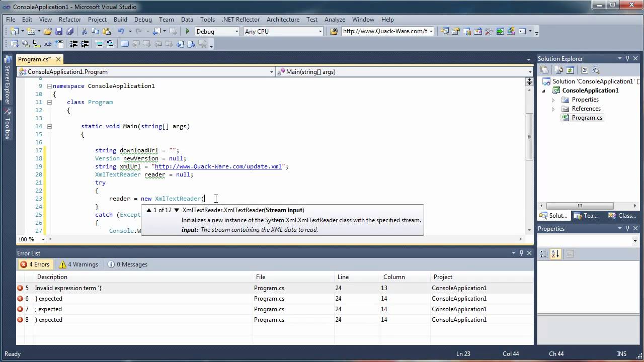Start debugging with the green play icon
This screenshot has width=644, height=362.
click(x=187, y=31)
